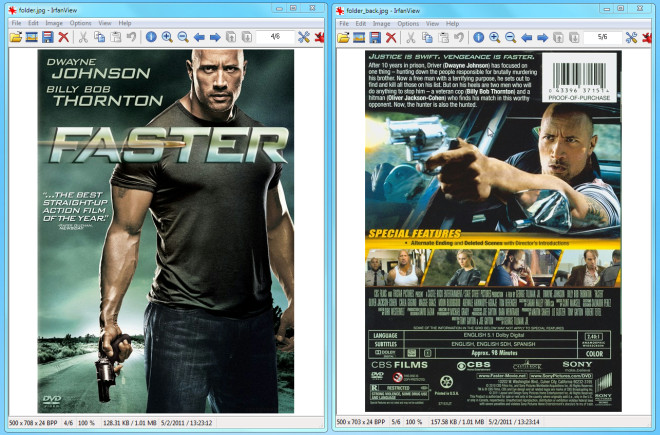The width and height of the screenshot is (660, 435).
Task: Click the 4/6 image counter field
Action: click(x=275, y=37)
